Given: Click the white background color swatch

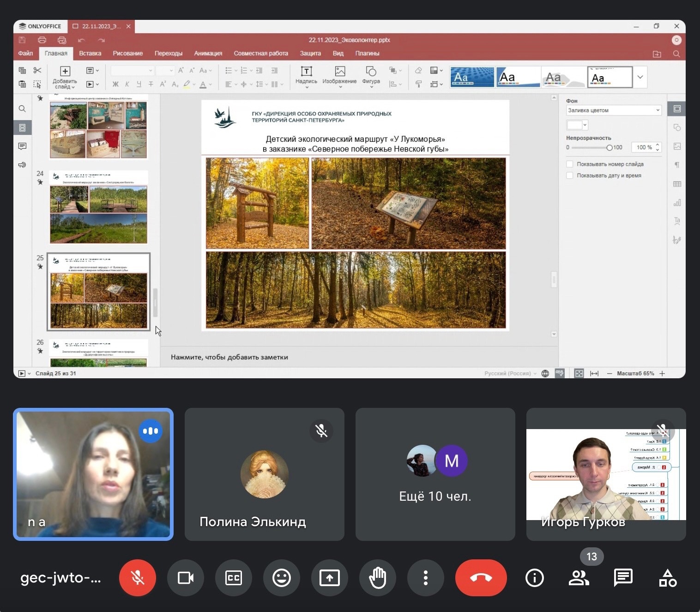Looking at the screenshot, I should [x=574, y=125].
